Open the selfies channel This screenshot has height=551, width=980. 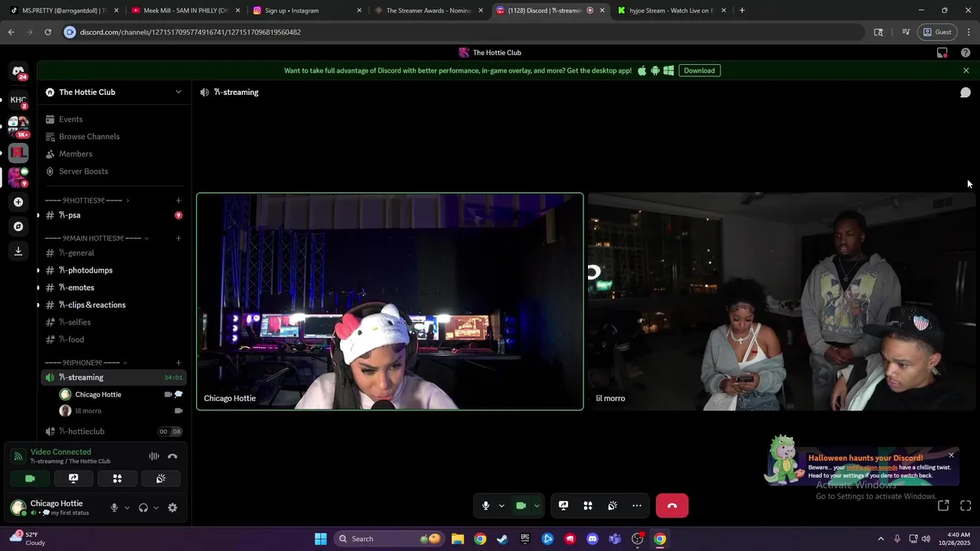[x=113, y=322]
